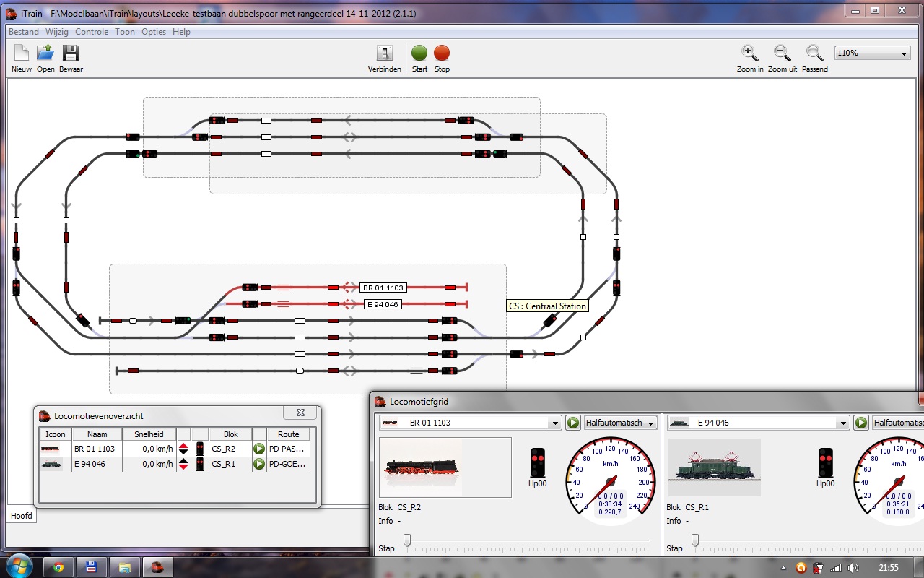Toggle direction arrows in E 94 046 overview row
924x578 pixels.
[x=183, y=464]
